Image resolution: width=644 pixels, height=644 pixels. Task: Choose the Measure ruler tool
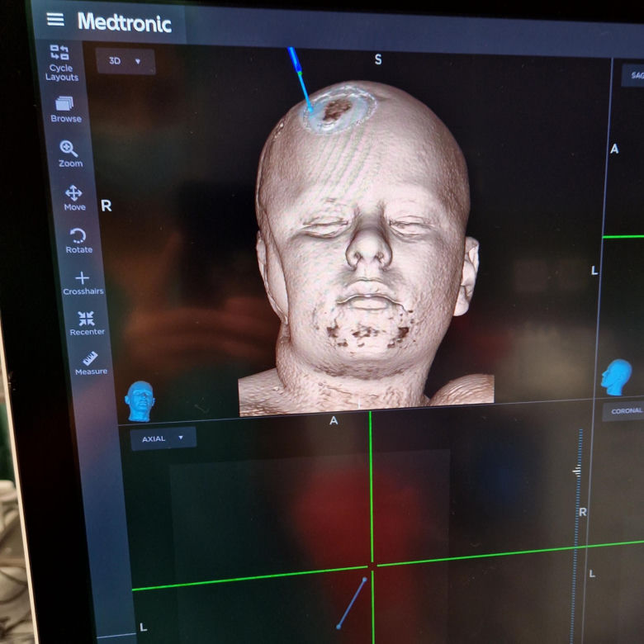pos(91,363)
